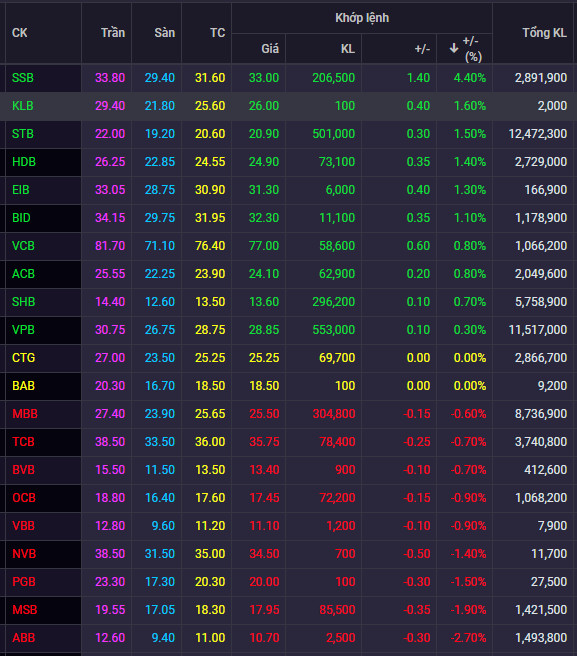Image resolution: width=577 pixels, height=656 pixels.
Task: Click the VPB total volume 11,517,000
Action: point(538,330)
